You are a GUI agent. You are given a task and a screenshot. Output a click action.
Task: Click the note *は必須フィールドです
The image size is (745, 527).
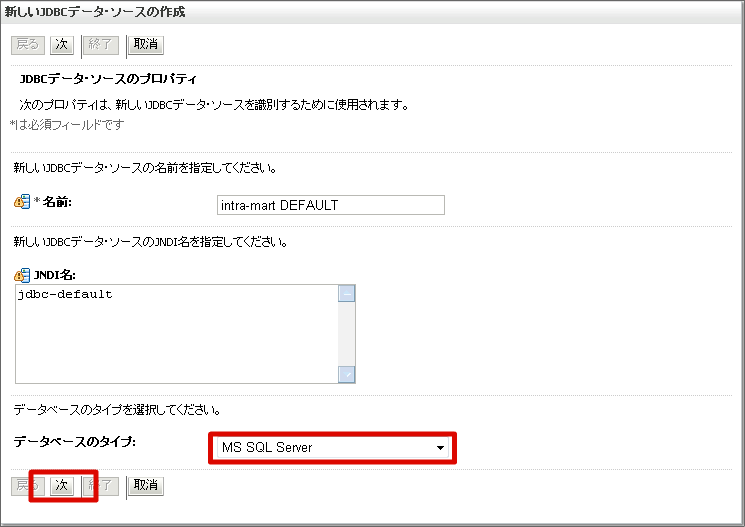pyautogui.click(x=67, y=125)
